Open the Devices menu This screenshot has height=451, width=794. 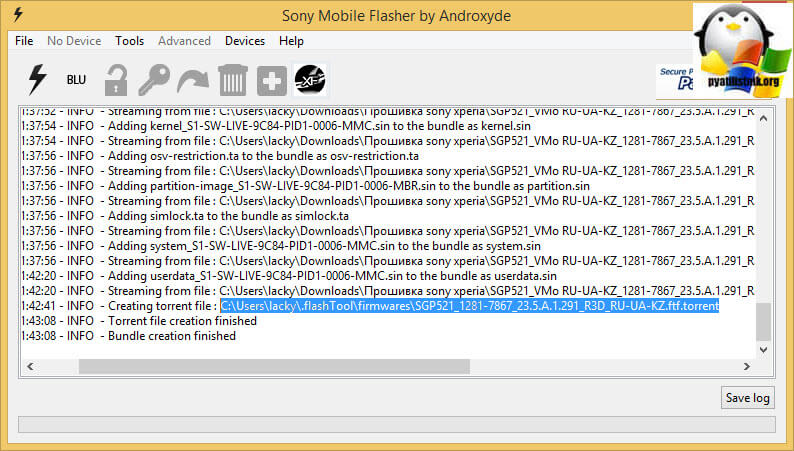(x=245, y=41)
